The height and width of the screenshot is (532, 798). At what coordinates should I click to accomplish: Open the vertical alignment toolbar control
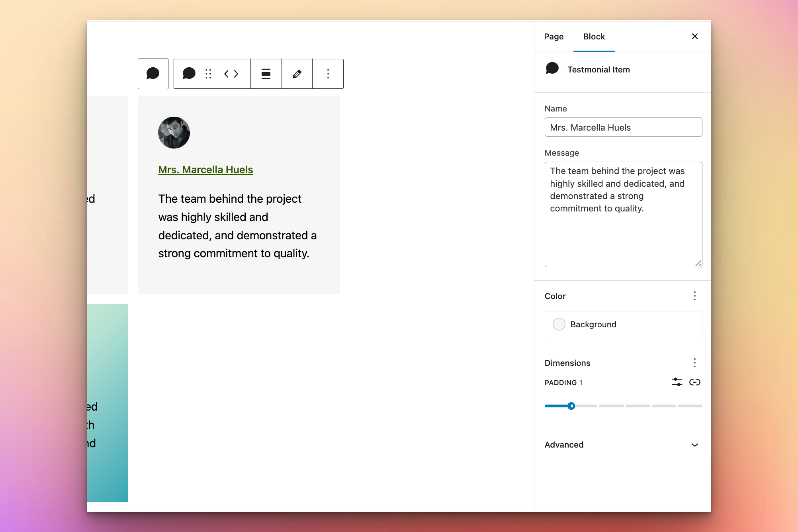click(266, 74)
